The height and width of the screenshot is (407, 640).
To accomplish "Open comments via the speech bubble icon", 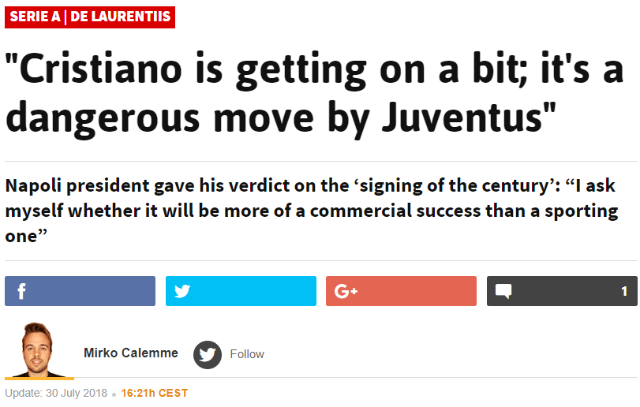I will coord(503,291).
